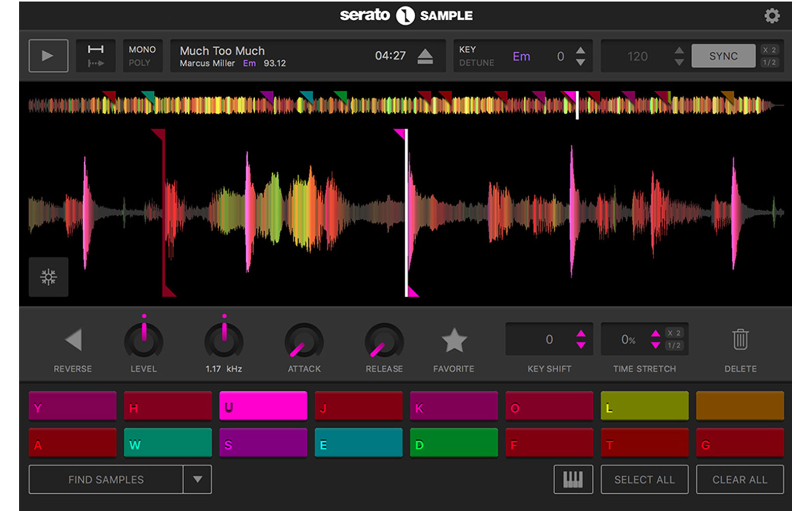Select the DETUNE mode label
812x511 pixels.
coord(477,62)
